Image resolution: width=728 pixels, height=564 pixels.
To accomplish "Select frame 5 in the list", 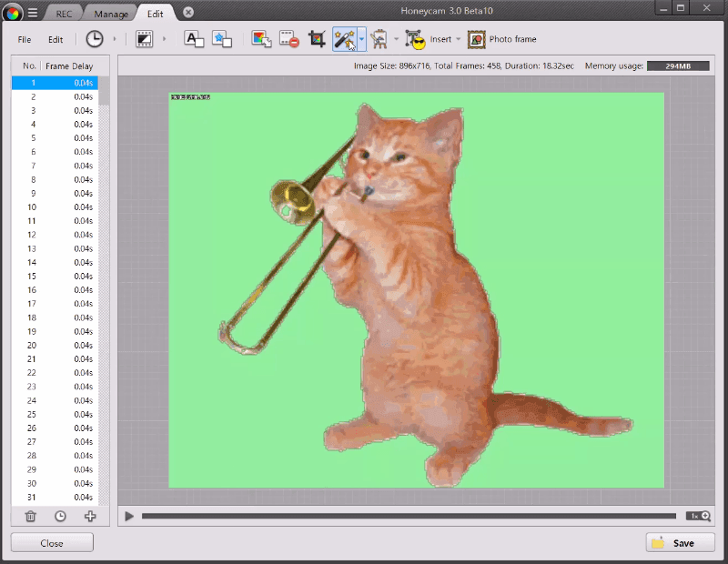I will pos(55,138).
